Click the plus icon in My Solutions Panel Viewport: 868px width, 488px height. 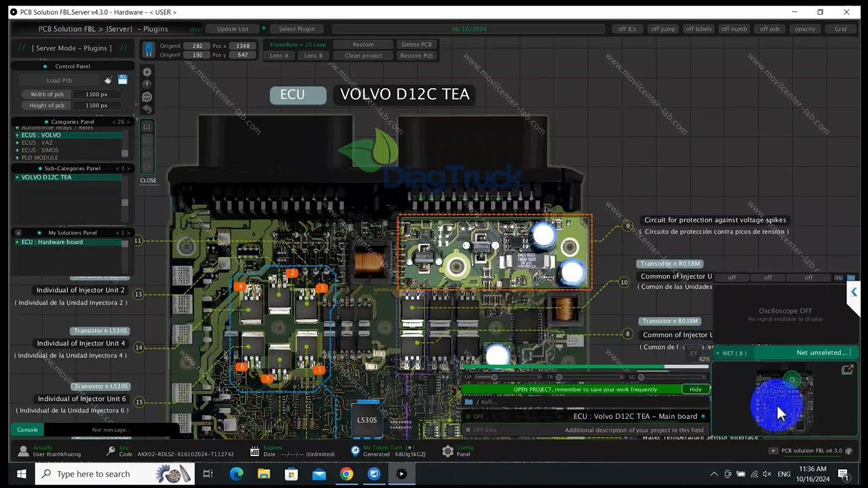(18, 232)
